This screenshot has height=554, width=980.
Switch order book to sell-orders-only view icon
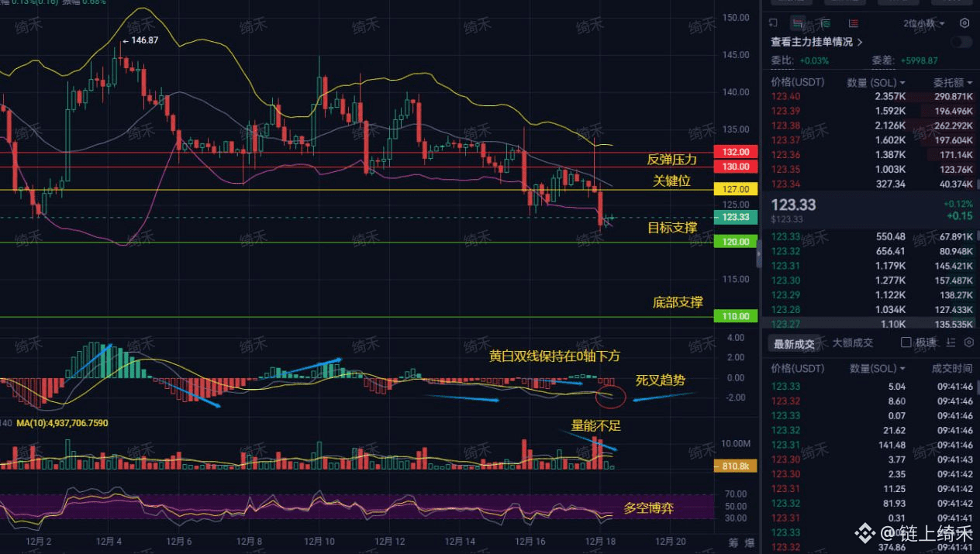pyautogui.click(x=854, y=23)
